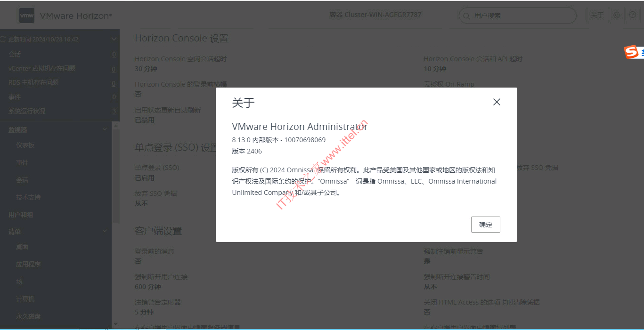The image size is (644, 330).
Task: Click the 客户端设置 heading
Action: (x=158, y=231)
